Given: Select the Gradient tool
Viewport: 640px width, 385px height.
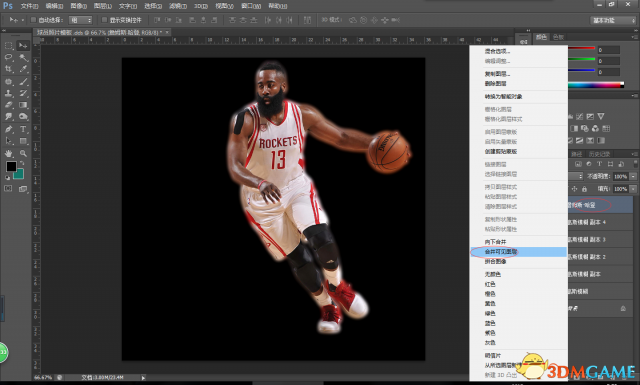Looking at the screenshot, I should pos(23,105).
